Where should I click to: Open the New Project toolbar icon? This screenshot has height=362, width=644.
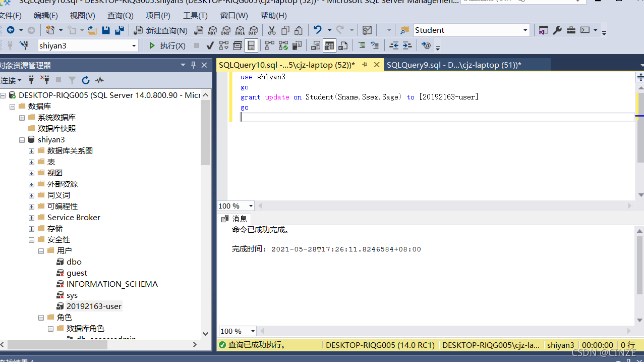click(x=50, y=30)
